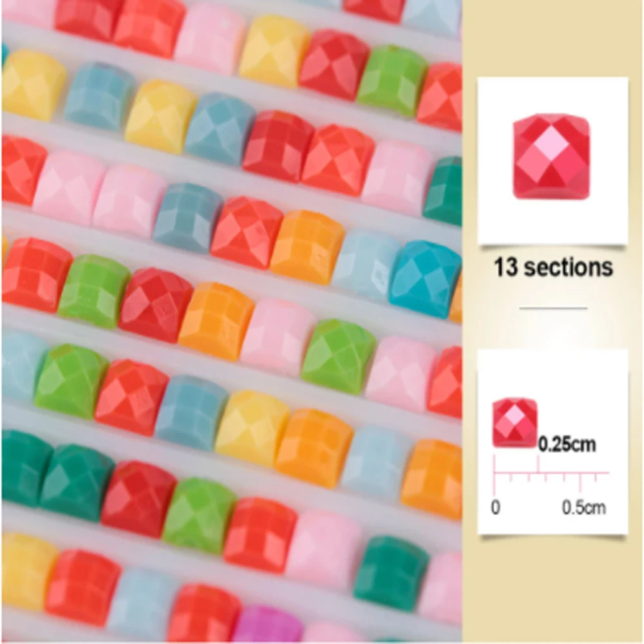Viewport: 644px width, 644px height.
Task: Click the thin divider line below "13 sections"
Action: click(553, 308)
